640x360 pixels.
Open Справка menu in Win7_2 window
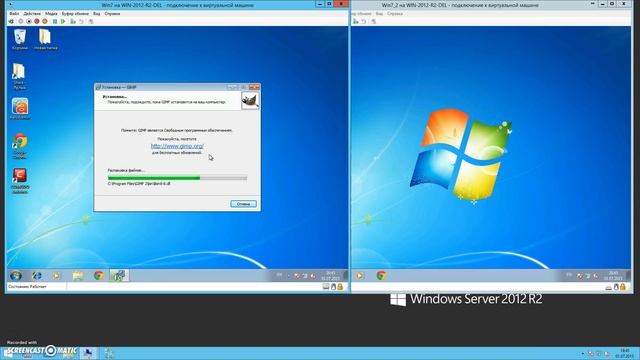pos(395,13)
